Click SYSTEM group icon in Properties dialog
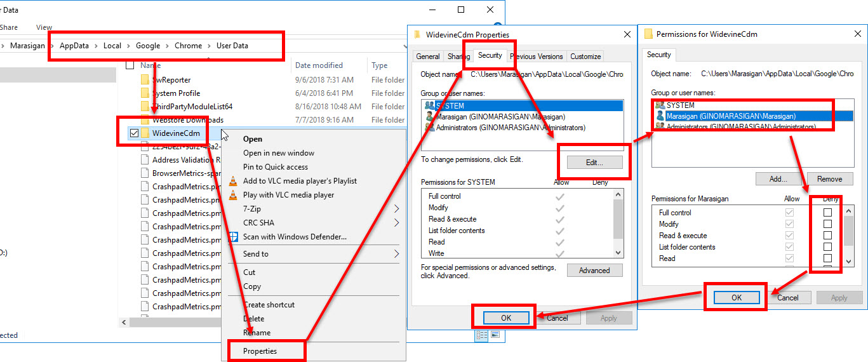 (430, 106)
